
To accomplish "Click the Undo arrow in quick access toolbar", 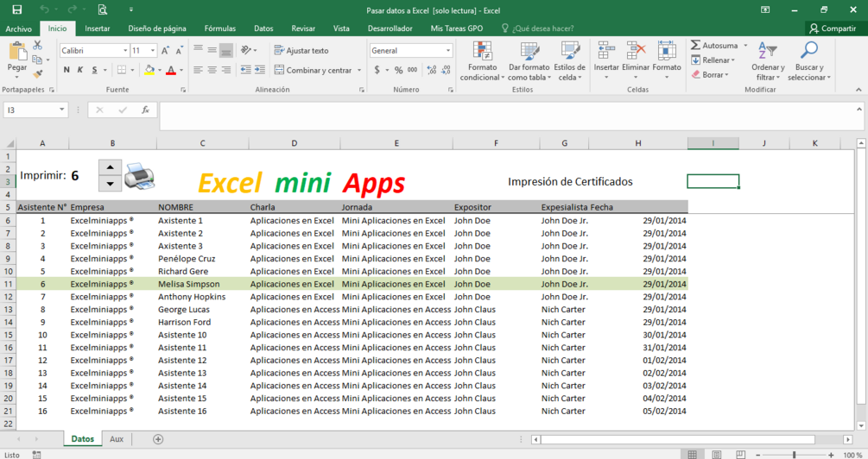I will 45,9.
